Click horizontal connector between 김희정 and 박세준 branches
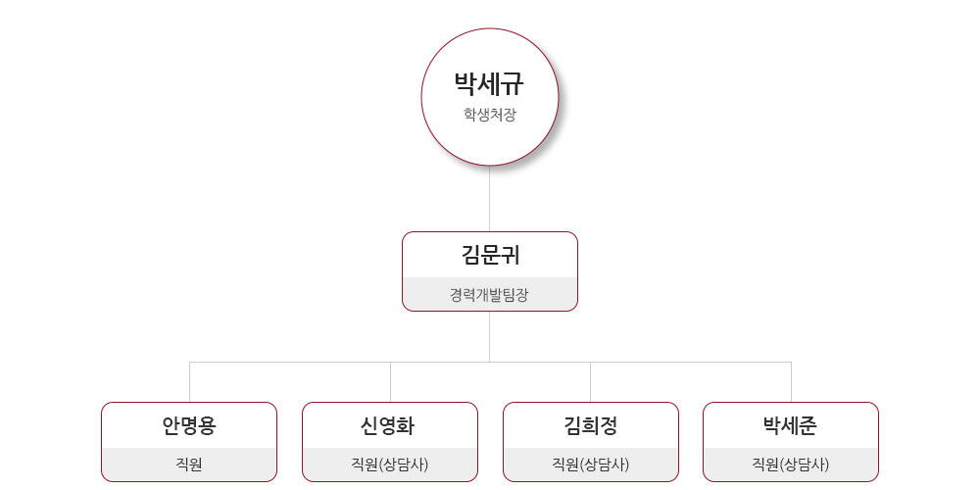 click(x=691, y=362)
